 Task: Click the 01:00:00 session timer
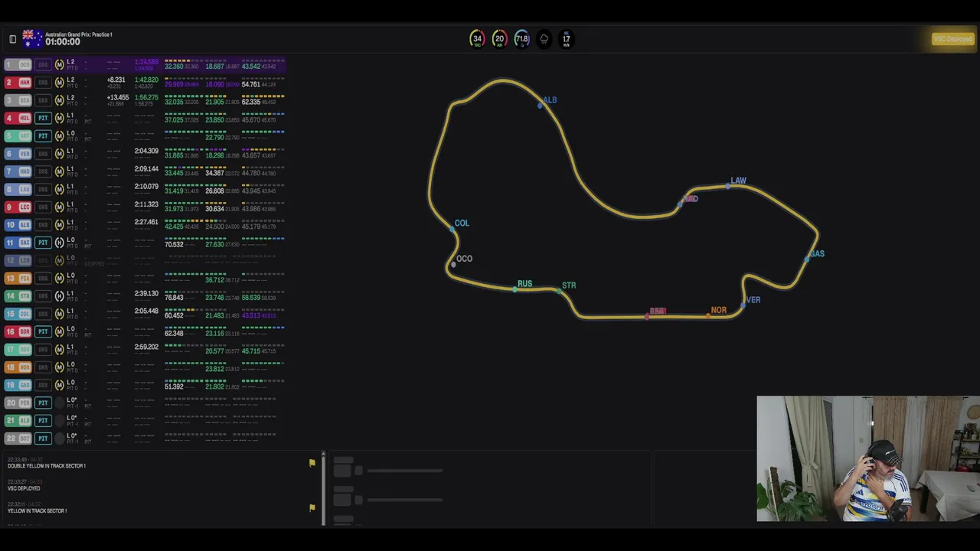62,42
